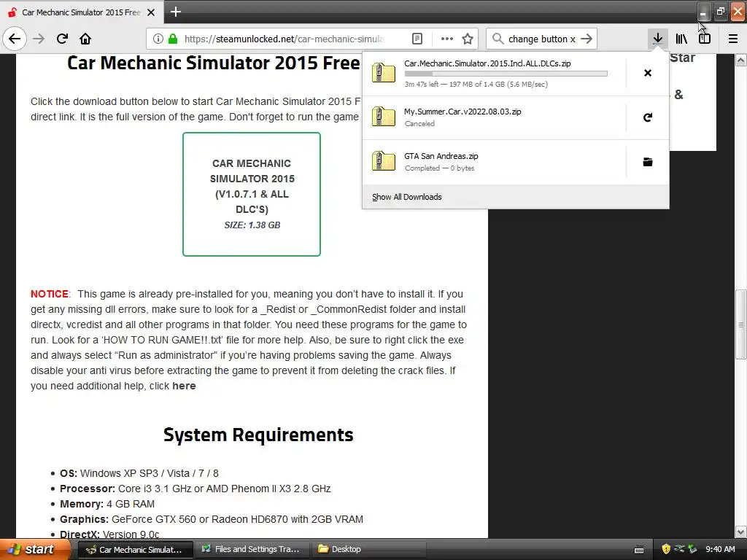The image size is (747, 560).
Task: Click the System Requirements heading
Action: coord(258,435)
